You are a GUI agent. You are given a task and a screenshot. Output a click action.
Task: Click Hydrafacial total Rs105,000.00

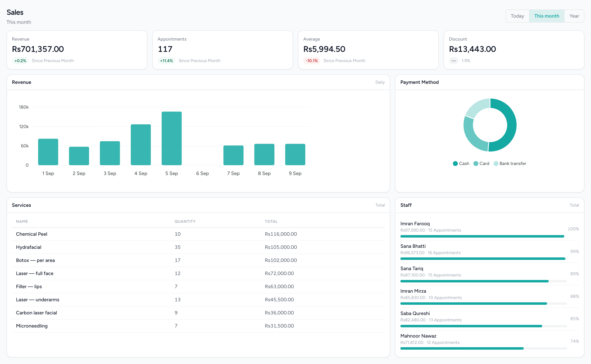(281, 247)
